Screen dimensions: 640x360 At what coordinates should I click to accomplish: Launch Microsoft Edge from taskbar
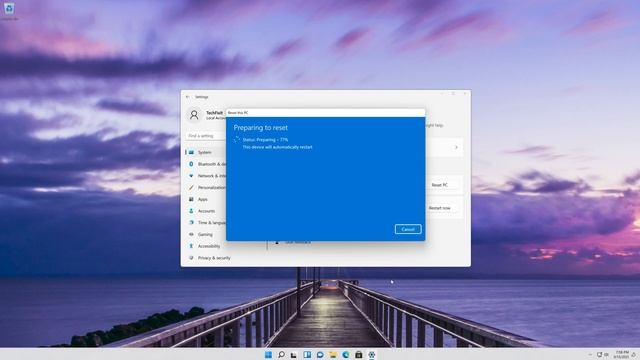click(x=346, y=355)
